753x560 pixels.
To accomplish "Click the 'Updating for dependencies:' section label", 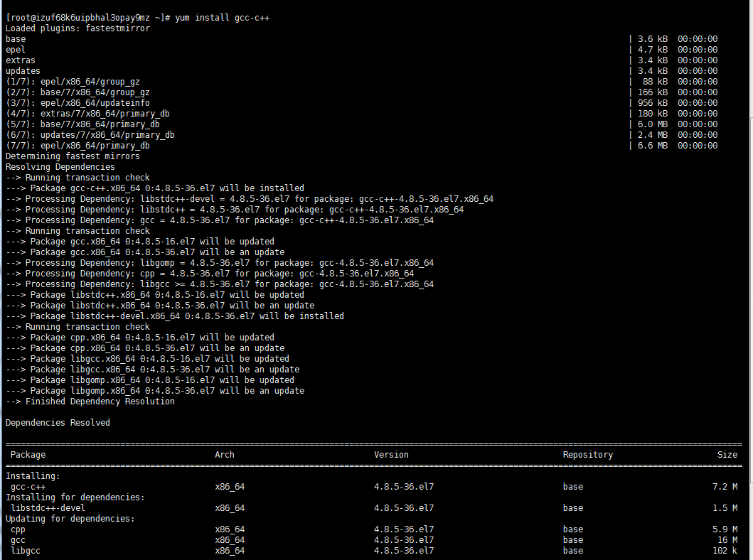I will (x=70, y=519).
